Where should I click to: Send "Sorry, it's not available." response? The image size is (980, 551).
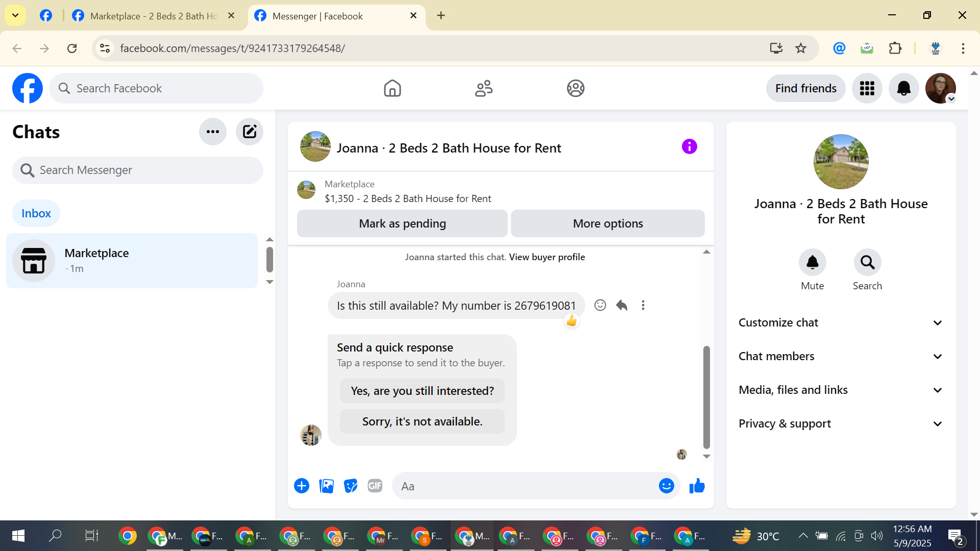click(422, 421)
